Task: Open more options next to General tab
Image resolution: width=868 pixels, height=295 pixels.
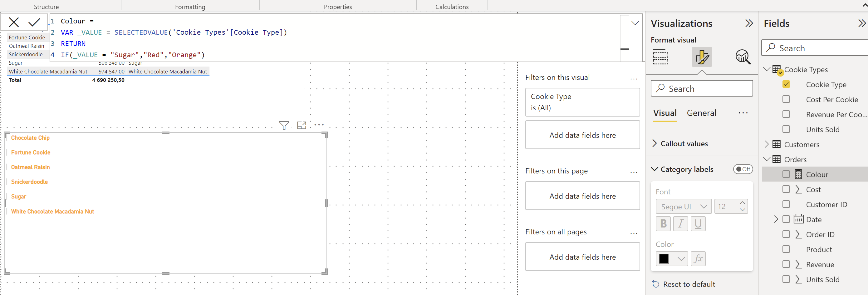Action: click(743, 113)
